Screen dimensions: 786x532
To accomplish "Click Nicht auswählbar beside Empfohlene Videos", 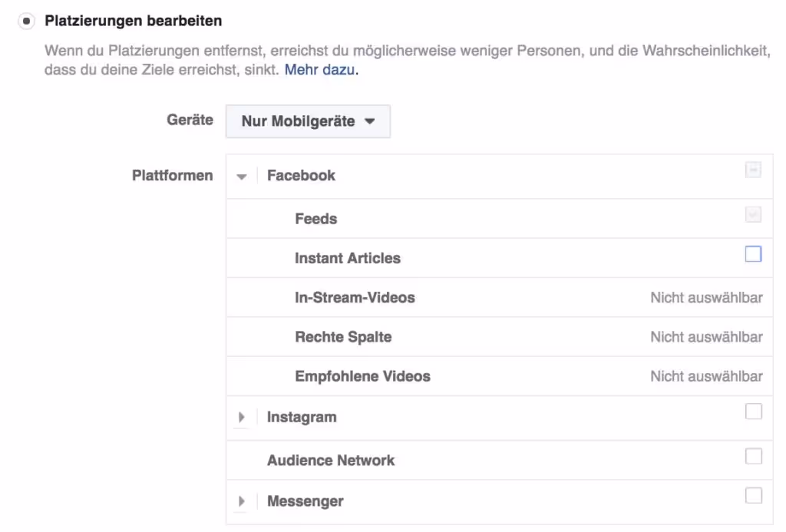I will click(706, 377).
